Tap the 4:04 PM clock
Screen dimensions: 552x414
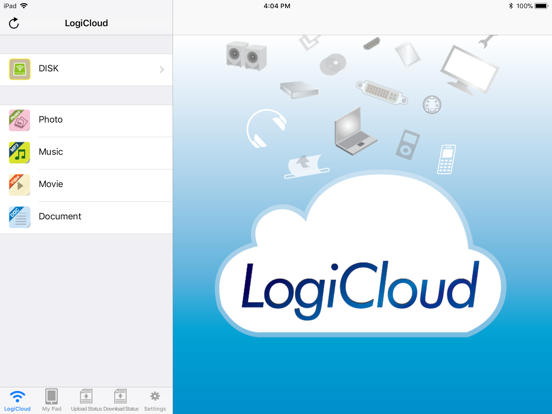(x=277, y=6)
